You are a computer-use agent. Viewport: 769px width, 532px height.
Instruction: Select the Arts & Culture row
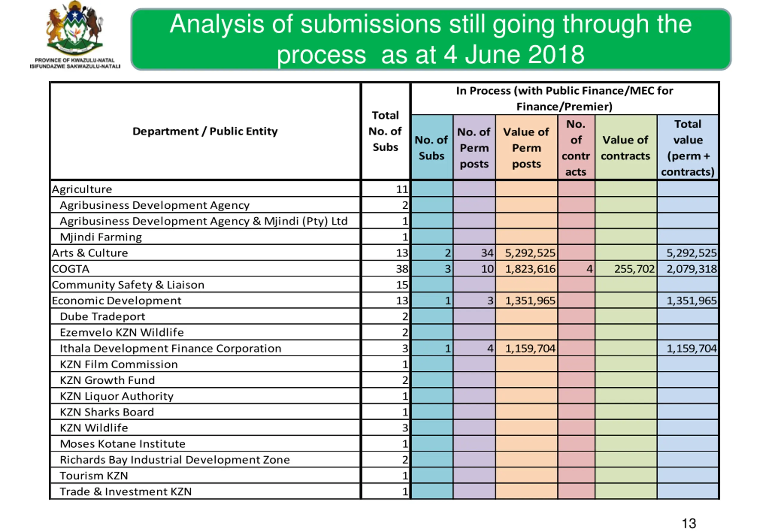click(x=384, y=253)
